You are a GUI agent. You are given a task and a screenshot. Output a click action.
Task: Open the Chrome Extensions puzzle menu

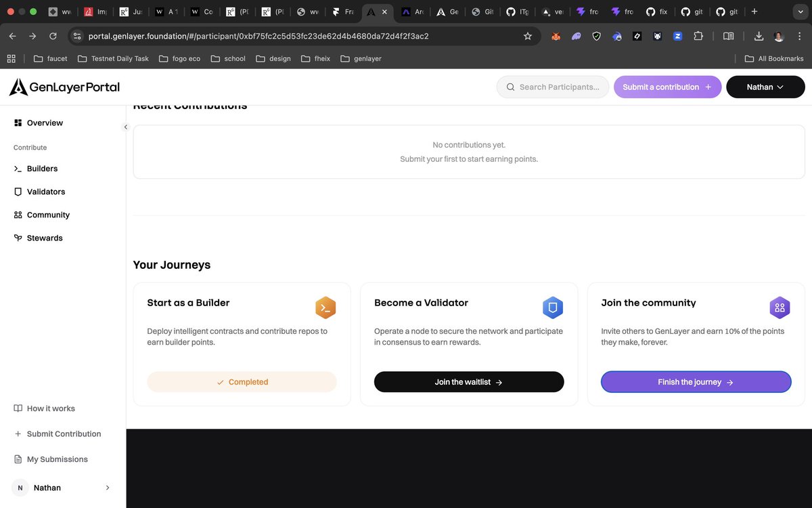698,36
